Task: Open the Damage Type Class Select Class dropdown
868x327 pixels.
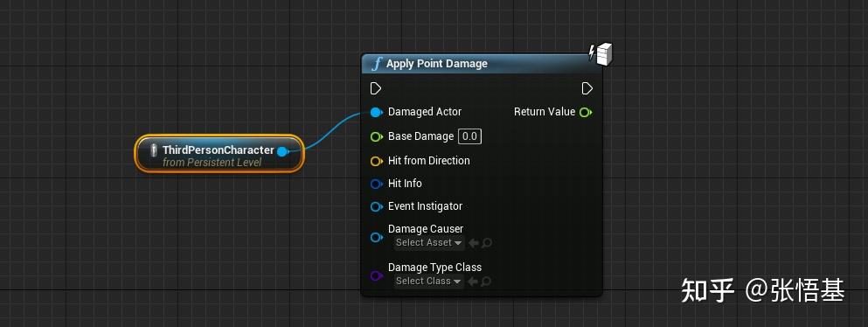Action: pos(429,281)
